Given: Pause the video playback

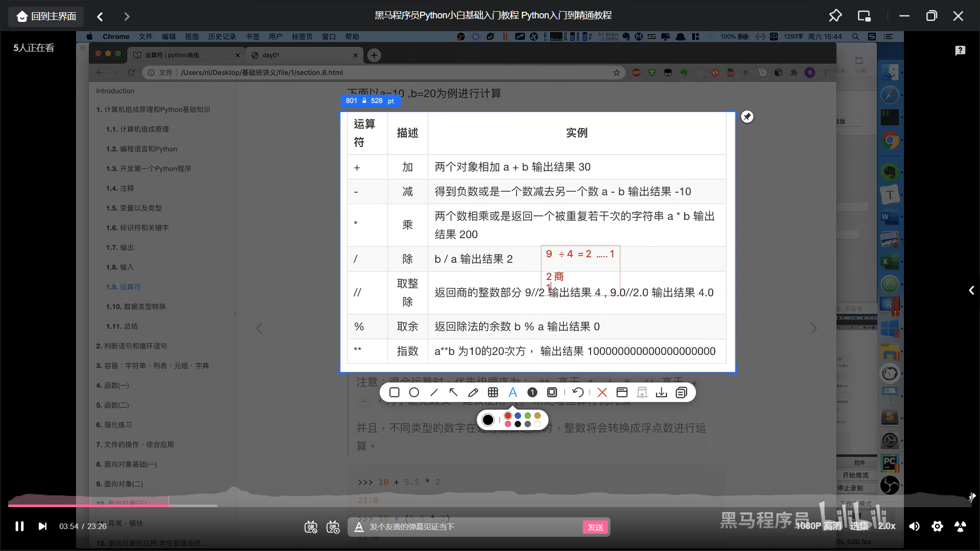Looking at the screenshot, I should pyautogui.click(x=19, y=526).
